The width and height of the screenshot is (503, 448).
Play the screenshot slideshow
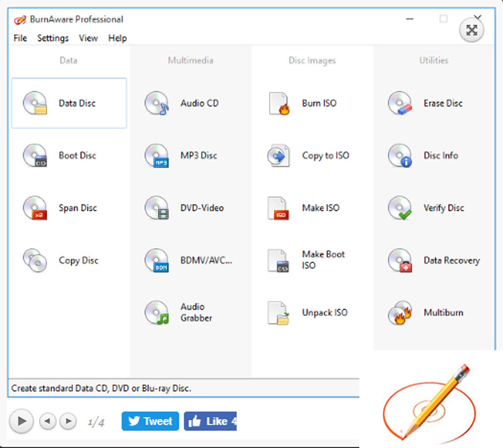21,421
